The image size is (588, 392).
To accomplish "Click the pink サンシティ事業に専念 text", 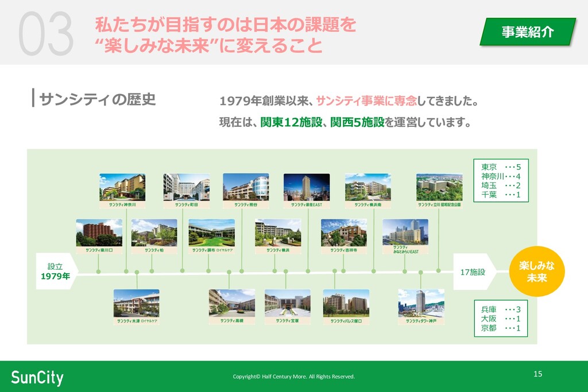I will (x=366, y=101).
